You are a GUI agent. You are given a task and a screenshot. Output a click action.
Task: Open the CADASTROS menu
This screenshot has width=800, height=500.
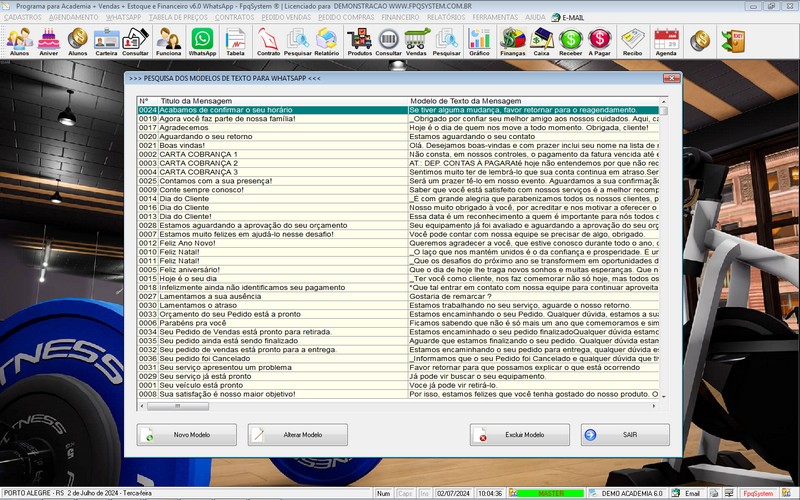(22, 17)
